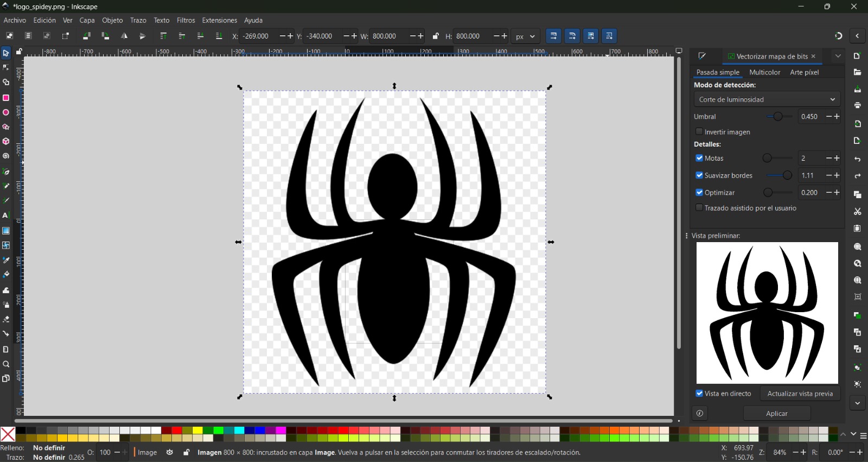
Task: Select the Gradient tool
Action: (x=6, y=231)
